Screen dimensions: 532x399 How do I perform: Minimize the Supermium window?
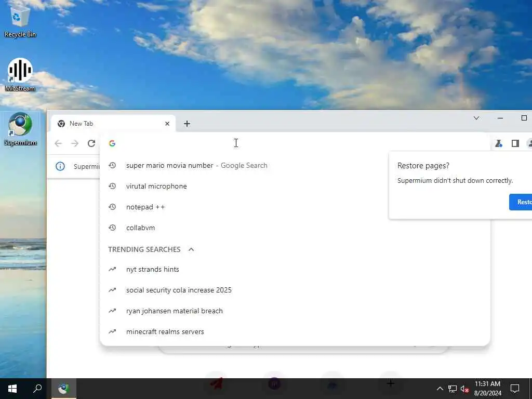click(x=500, y=118)
